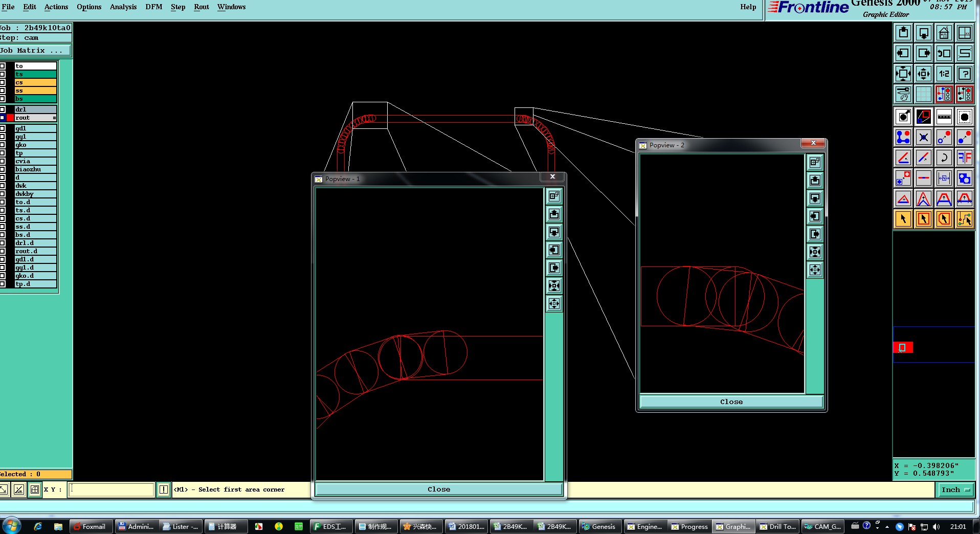Switch to the Drill To... taskbar window

[778, 526]
